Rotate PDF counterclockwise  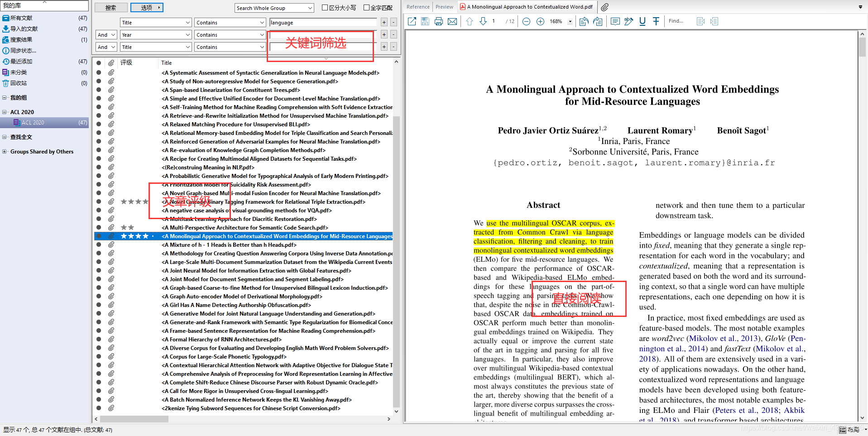click(584, 21)
